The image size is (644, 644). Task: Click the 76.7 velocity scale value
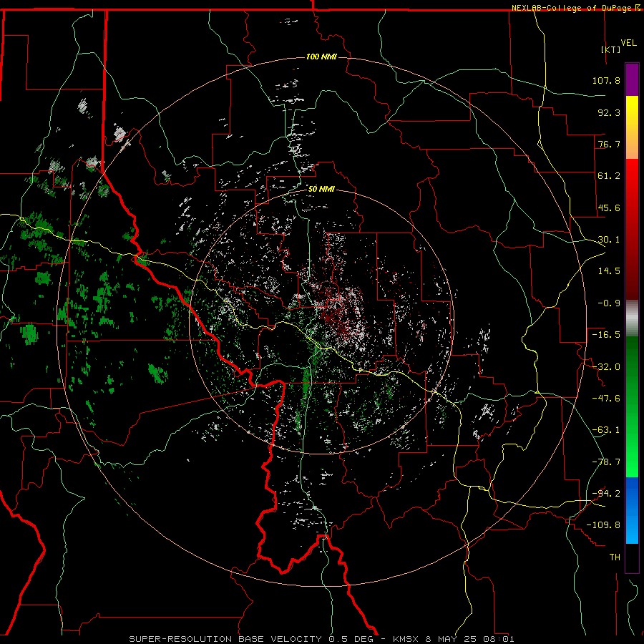point(609,144)
